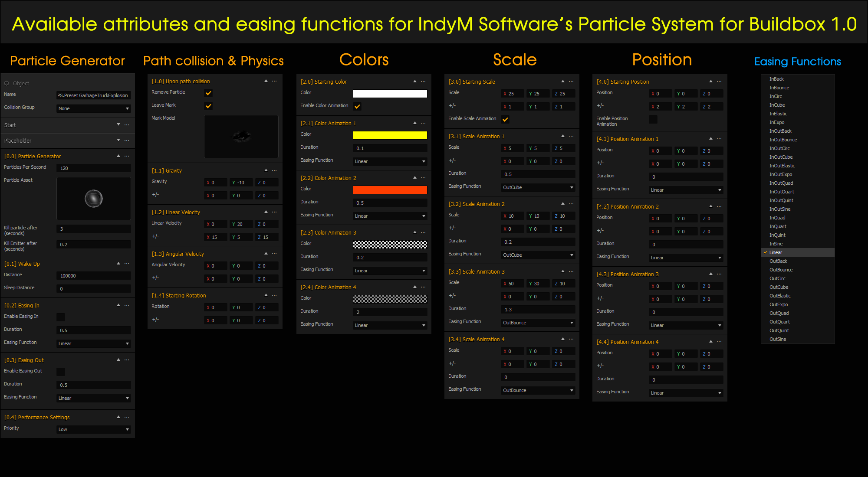Open options menu for Wake Up section

127,263
